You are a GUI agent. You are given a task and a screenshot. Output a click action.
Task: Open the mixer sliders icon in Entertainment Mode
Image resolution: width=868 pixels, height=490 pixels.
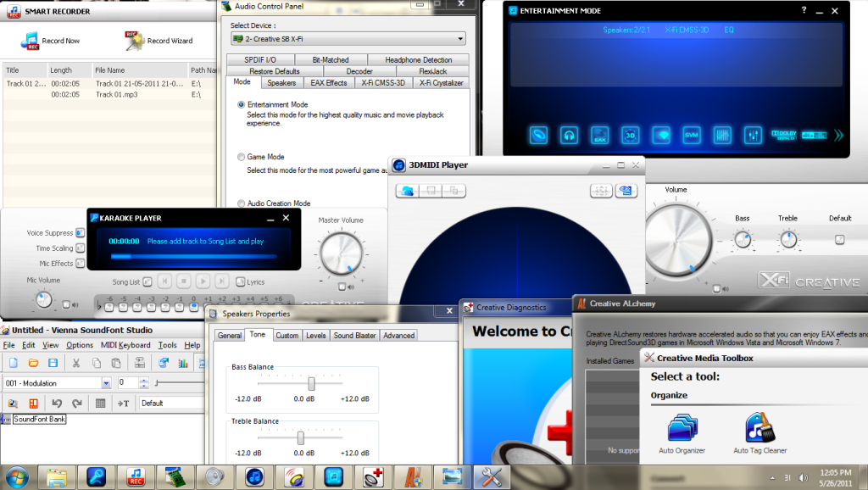click(753, 135)
